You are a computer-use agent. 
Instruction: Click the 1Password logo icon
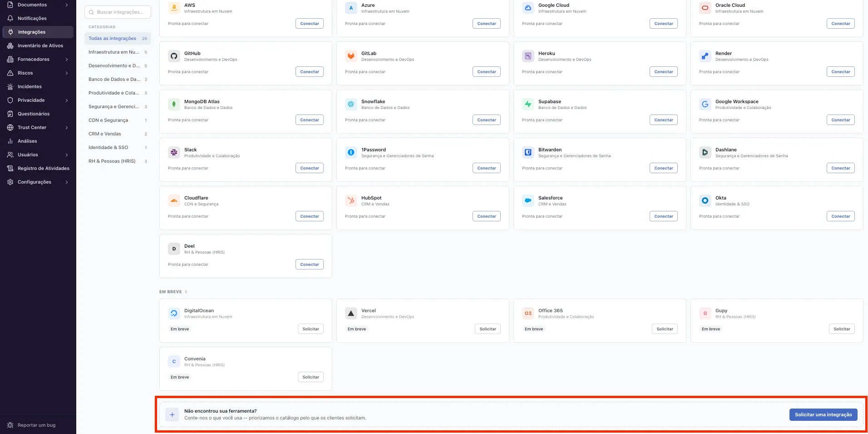click(x=351, y=153)
